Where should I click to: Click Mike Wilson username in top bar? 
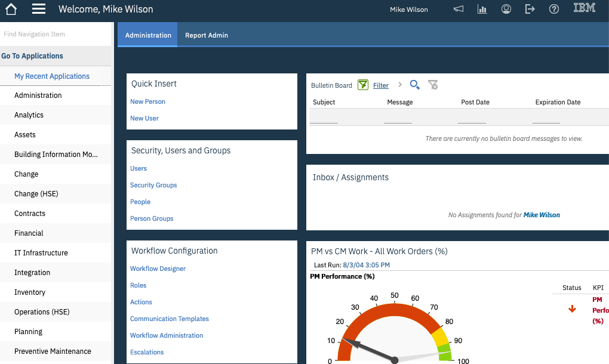click(408, 10)
